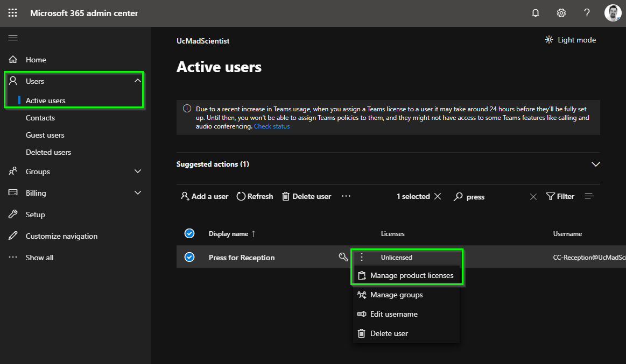Screen dimensions: 626x364
Task: Click Add a user
Action: click(x=205, y=196)
